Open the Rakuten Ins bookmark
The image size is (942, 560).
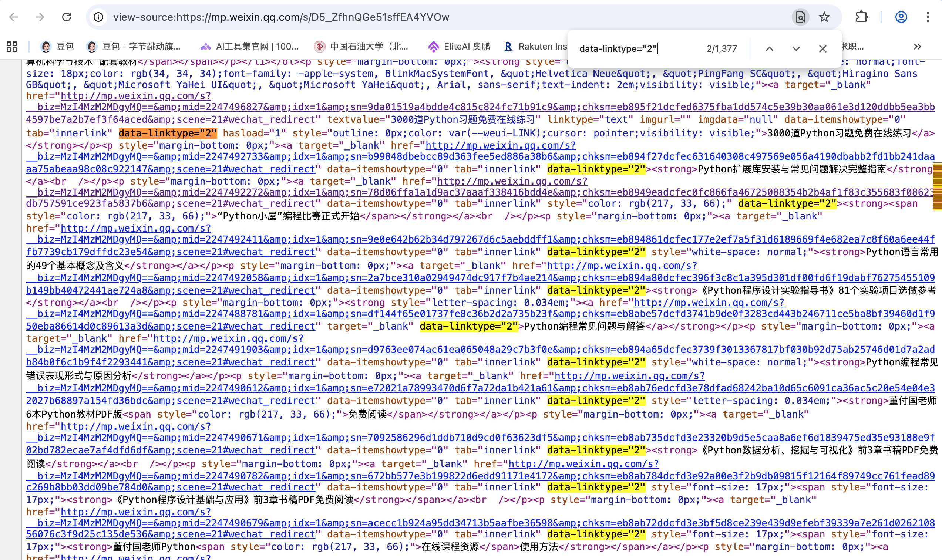(536, 46)
